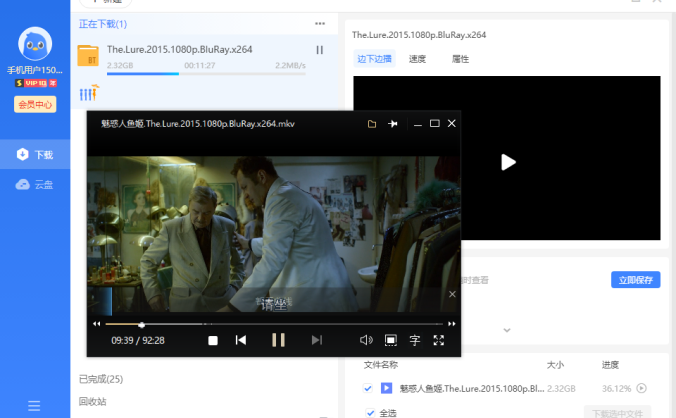Toggle the mini-window mode icon in the player
676x418 pixels.
point(391,340)
